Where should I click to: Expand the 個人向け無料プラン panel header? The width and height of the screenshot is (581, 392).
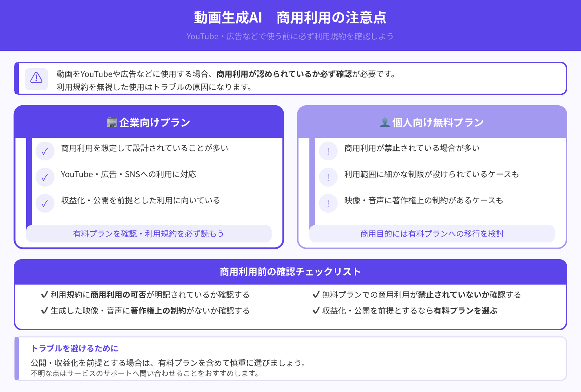point(432,122)
